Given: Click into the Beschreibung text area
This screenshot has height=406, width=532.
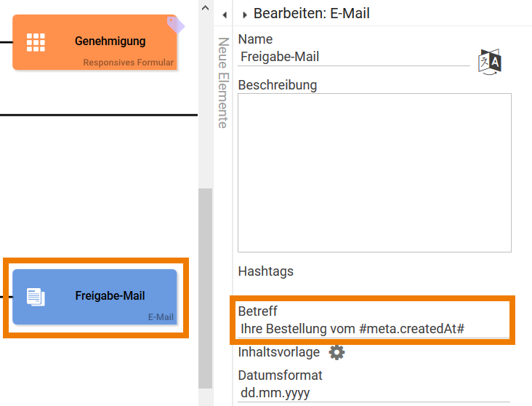Looking at the screenshot, I should (374, 172).
